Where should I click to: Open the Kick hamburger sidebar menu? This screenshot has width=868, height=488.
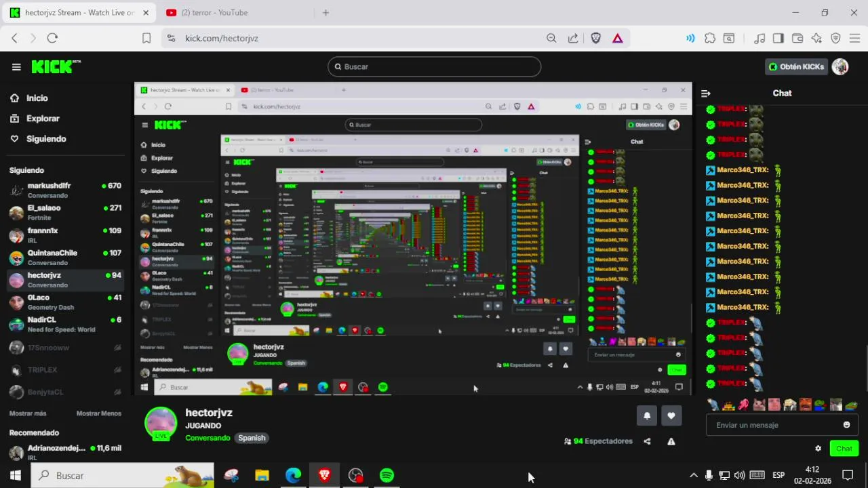pyautogui.click(x=16, y=66)
